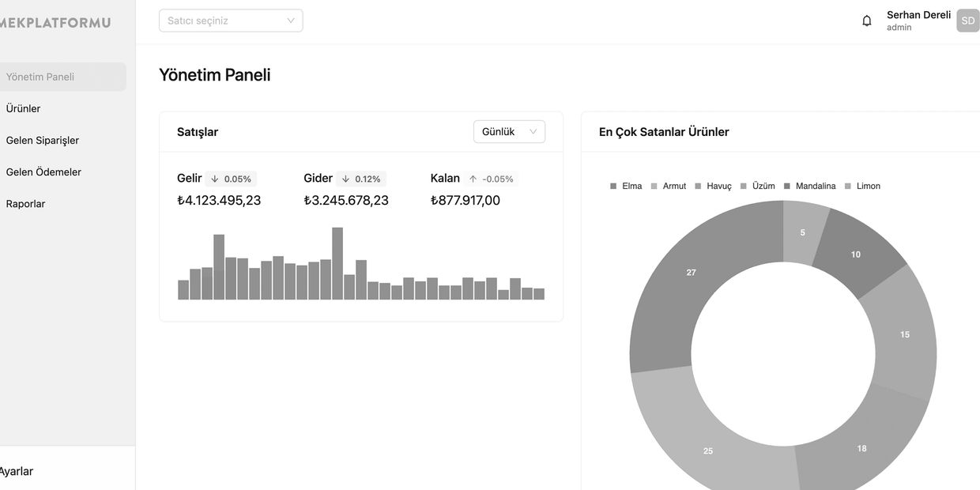The image size is (980, 490).
Task: Toggle Limon legend item visibility
Action: pyautogui.click(x=862, y=187)
